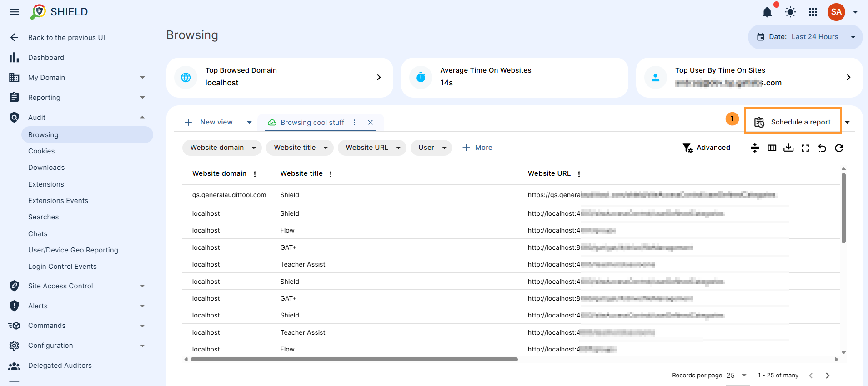
Task: Open the Website URL filter dropdown
Action: 372,148
